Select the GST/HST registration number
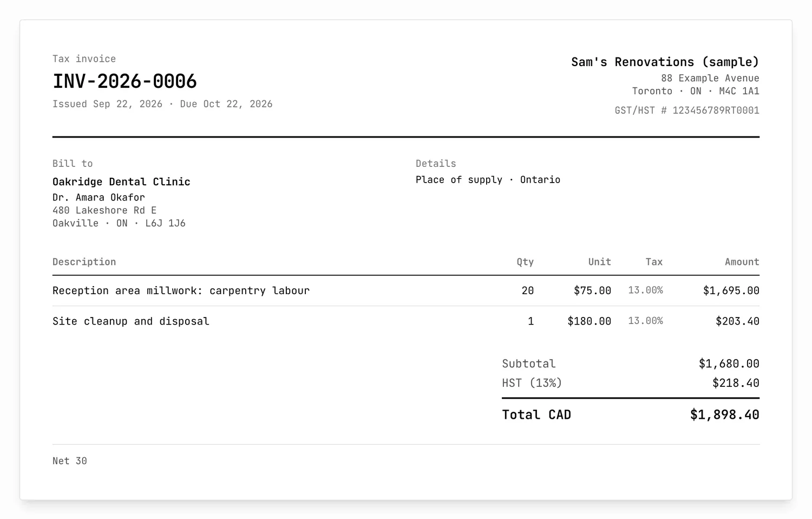Image resolution: width=812 pixels, height=519 pixels. pyautogui.click(x=687, y=111)
